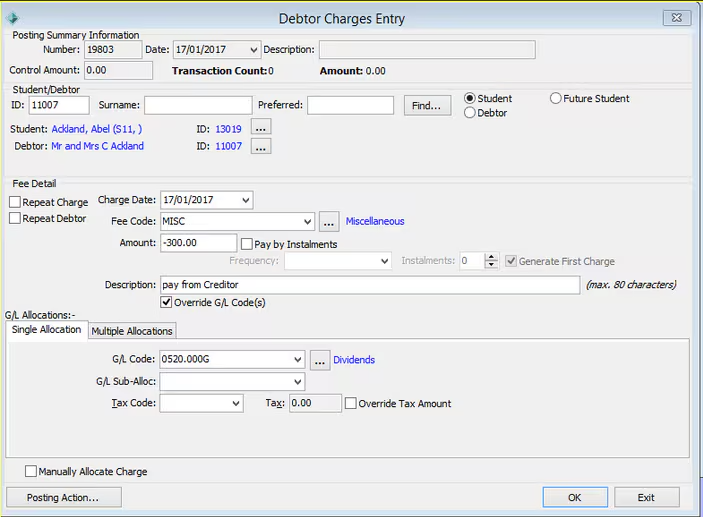Select the Single Allocation tab

click(46, 330)
